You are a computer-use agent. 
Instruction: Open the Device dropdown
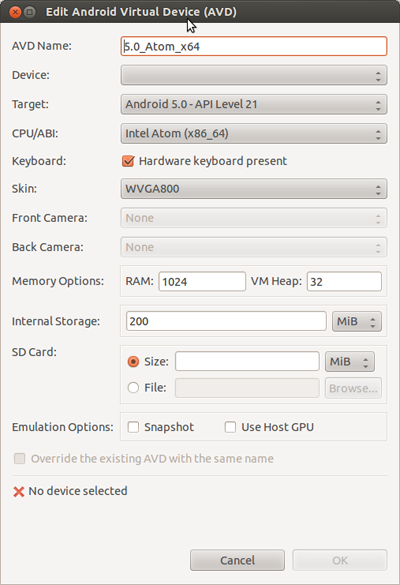[254, 75]
